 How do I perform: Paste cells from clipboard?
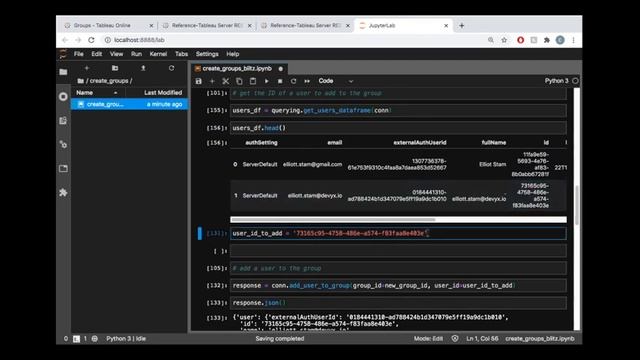click(x=253, y=81)
